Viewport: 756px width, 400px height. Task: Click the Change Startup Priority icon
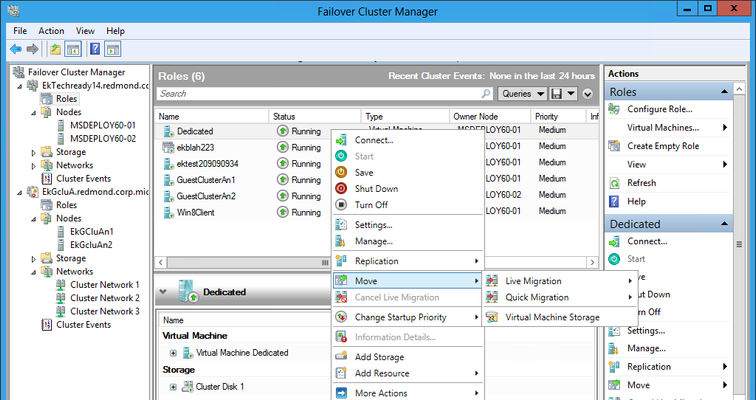(x=341, y=317)
